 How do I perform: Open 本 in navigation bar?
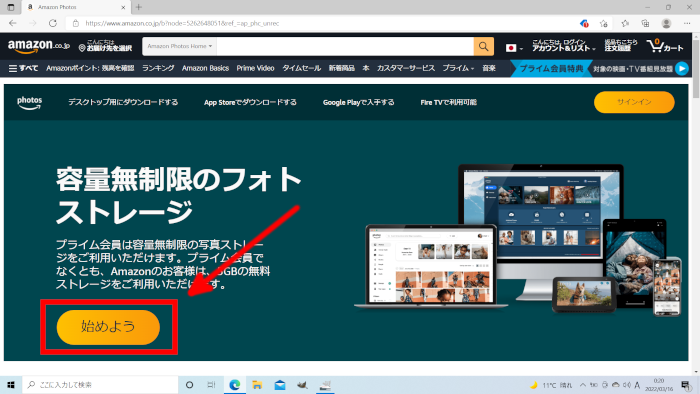coord(366,68)
